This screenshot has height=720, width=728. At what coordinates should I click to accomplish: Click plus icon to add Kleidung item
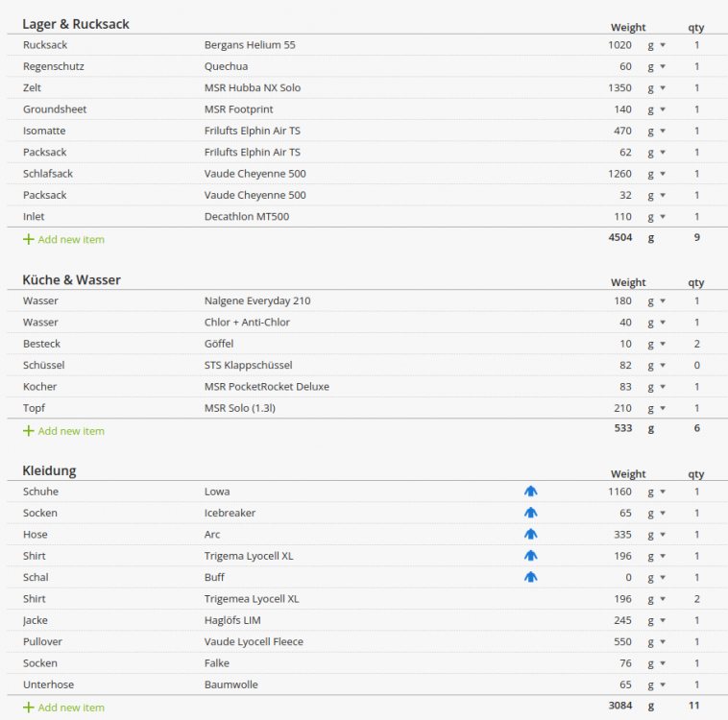(x=28, y=708)
